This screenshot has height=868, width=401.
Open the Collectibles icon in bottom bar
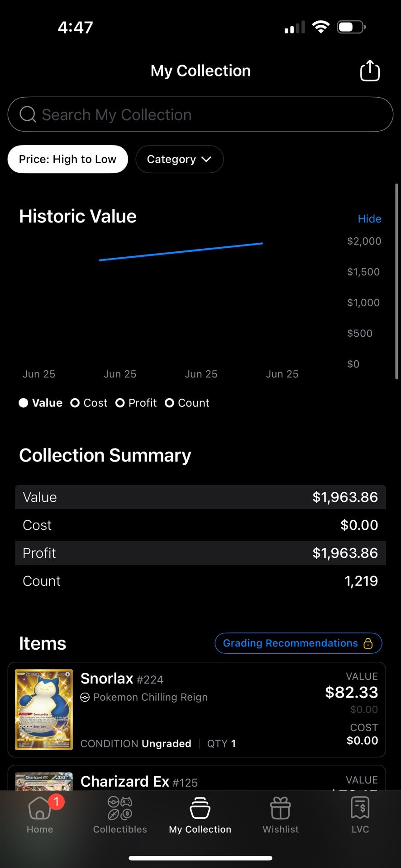pyautogui.click(x=120, y=808)
